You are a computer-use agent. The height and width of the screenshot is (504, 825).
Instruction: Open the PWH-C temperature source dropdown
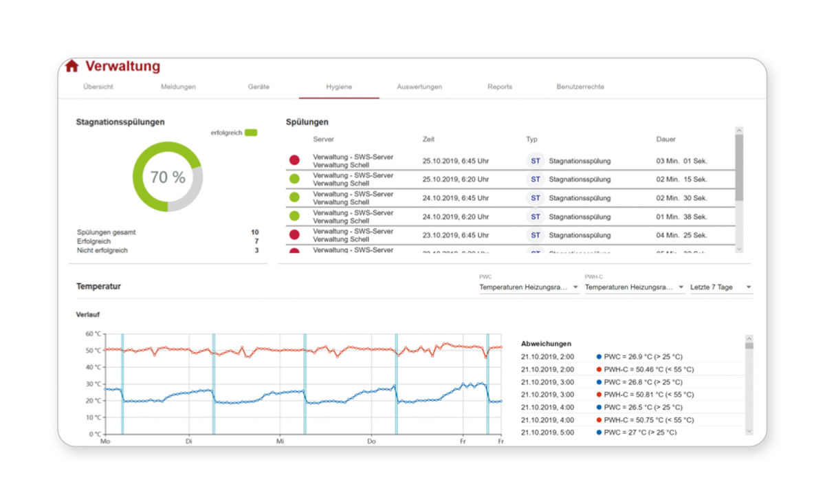[x=634, y=287]
